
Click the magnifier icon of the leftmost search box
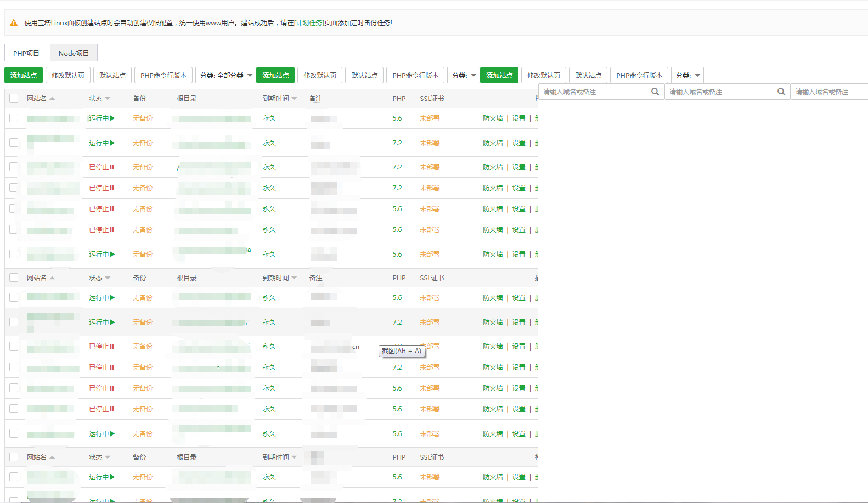click(x=655, y=92)
